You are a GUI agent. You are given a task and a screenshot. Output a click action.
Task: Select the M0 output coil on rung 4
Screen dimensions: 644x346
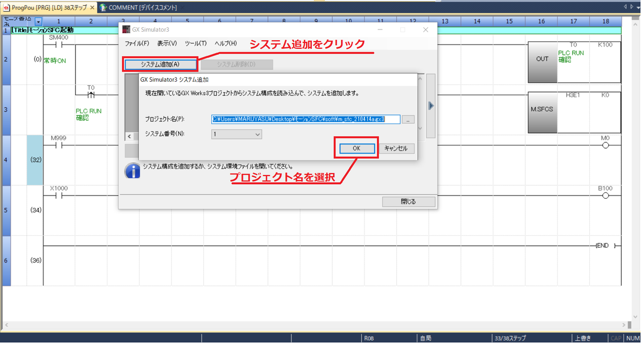pyautogui.click(x=606, y=145)
